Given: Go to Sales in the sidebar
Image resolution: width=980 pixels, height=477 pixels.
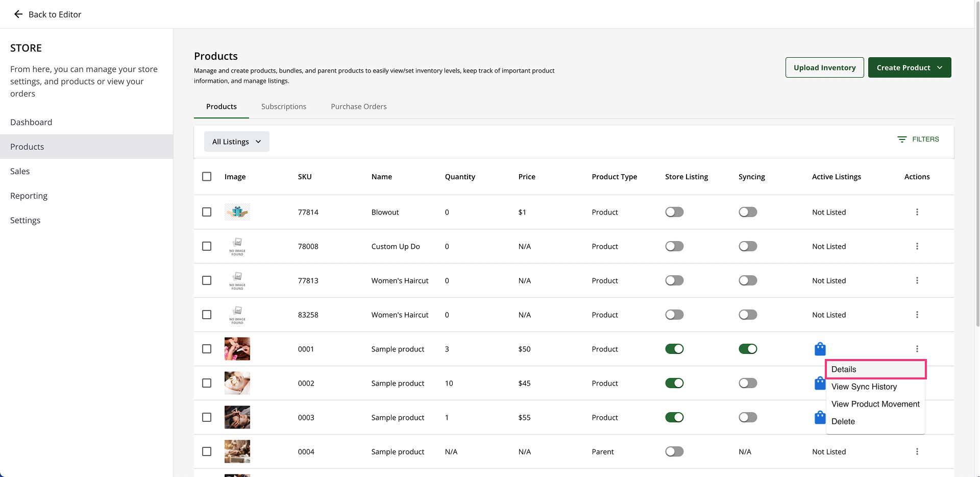Looking at the screenshot, I should [20, 171].
